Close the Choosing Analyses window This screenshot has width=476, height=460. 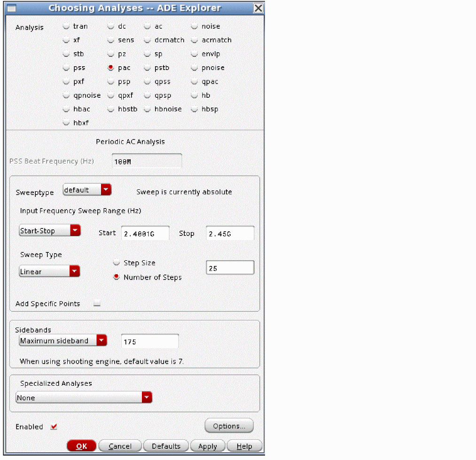[258, 8]
